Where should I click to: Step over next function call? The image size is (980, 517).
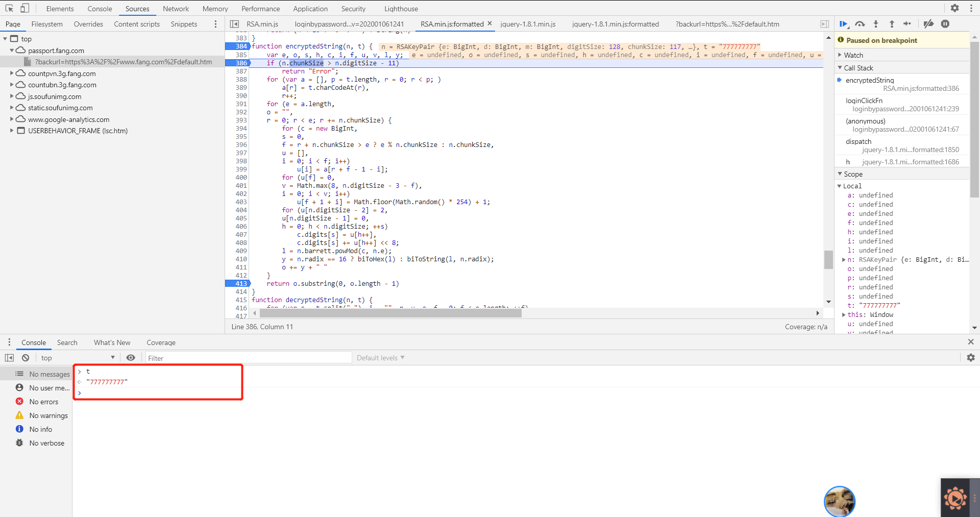[860, 23]
